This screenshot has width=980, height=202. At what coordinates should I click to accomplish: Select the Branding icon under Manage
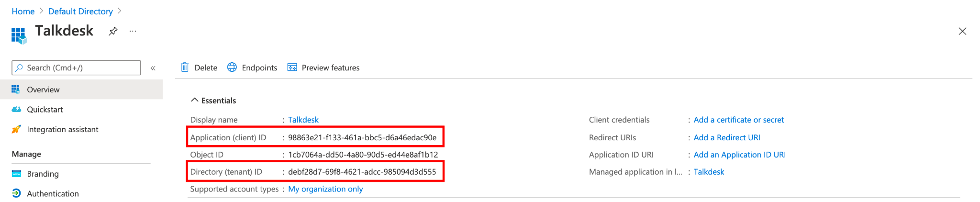coord(16,173)
